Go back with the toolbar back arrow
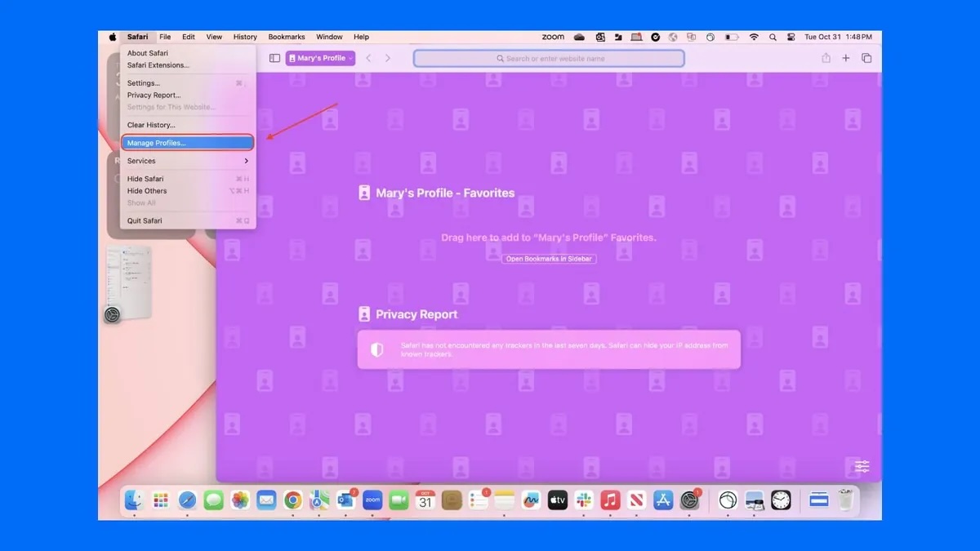The height and width of the screenshot is (551, 980). click(368, 58)
